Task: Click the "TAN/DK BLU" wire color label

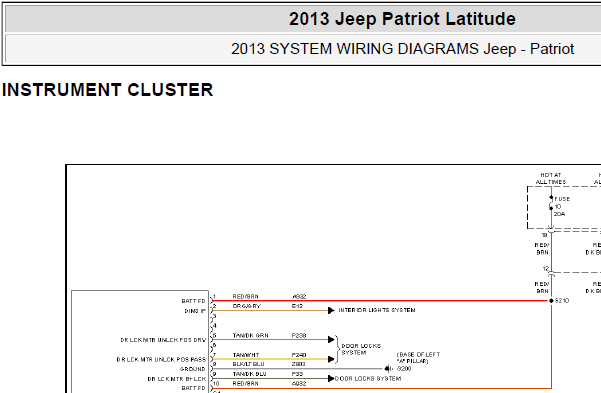Action: click(250, 374)
